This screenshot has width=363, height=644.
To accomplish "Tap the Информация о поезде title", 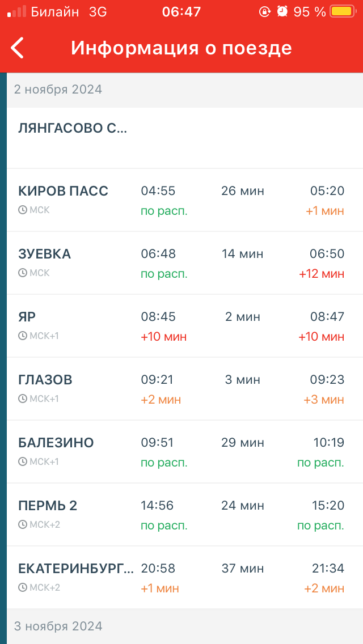I will point(181,48).
